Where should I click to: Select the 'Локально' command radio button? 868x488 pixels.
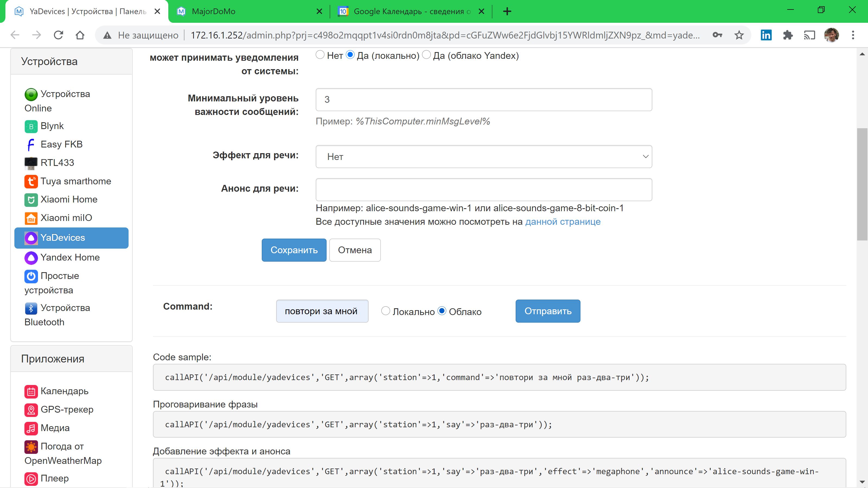pyautogui.click(x=385, y=311)
